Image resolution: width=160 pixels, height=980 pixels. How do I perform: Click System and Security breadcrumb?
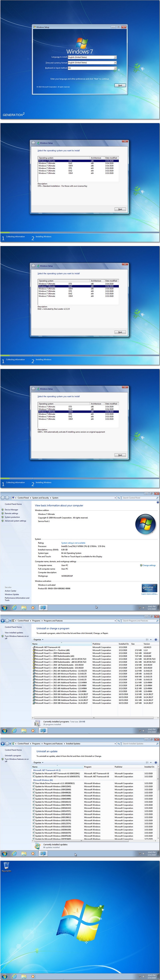pos(40,498)
